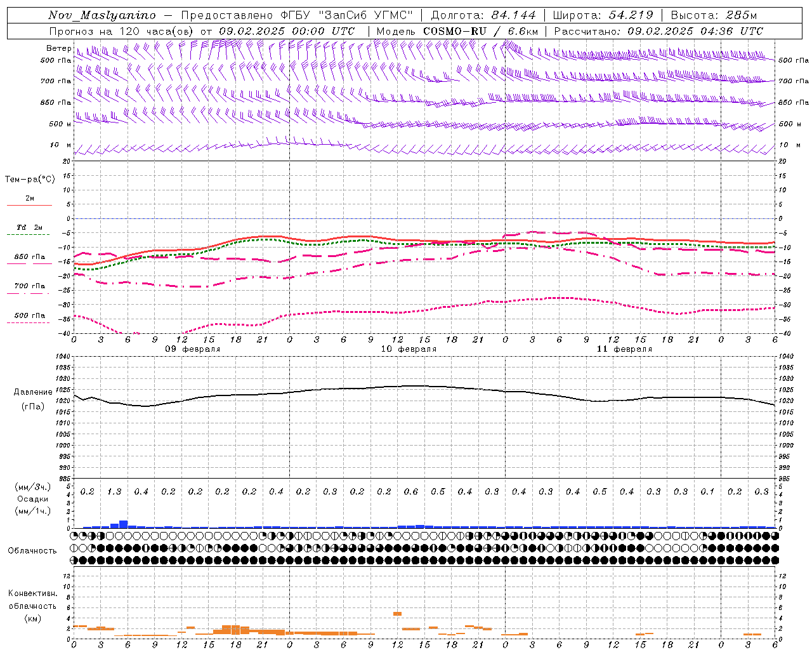Click the Давление pressure panel label
Screen dimensions: 812x650
[33, 392]
